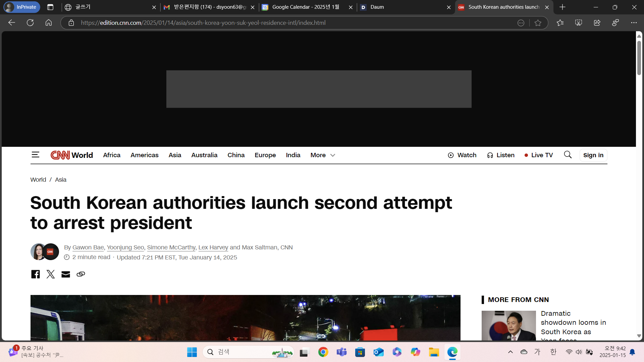Copy article link icon

81,274
